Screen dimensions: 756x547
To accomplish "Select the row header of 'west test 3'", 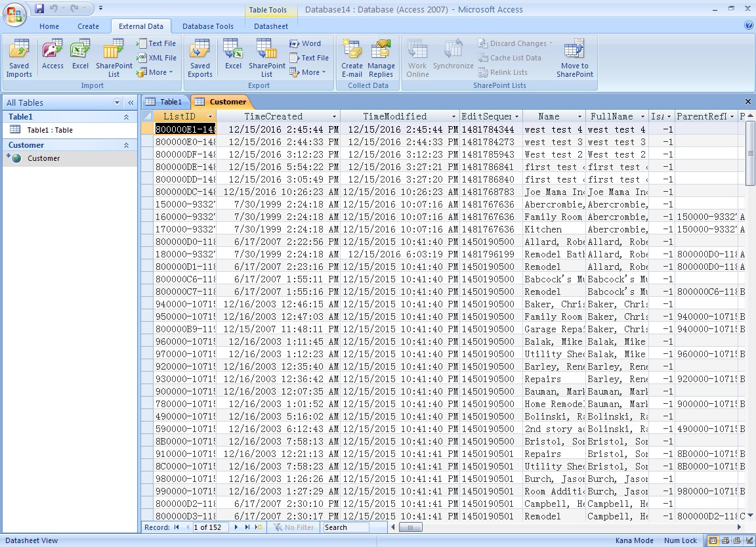I will pos(148,142).
